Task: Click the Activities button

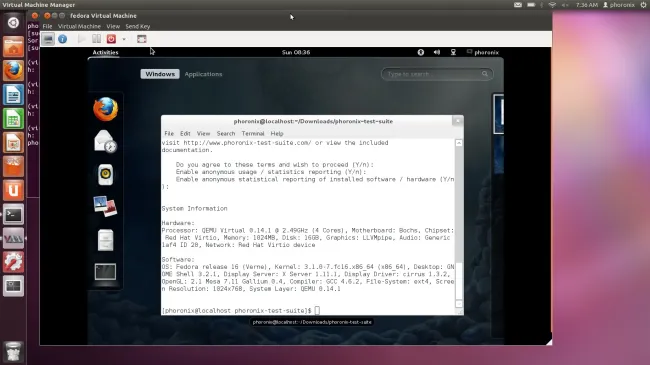Action: (x=105, y=52)
